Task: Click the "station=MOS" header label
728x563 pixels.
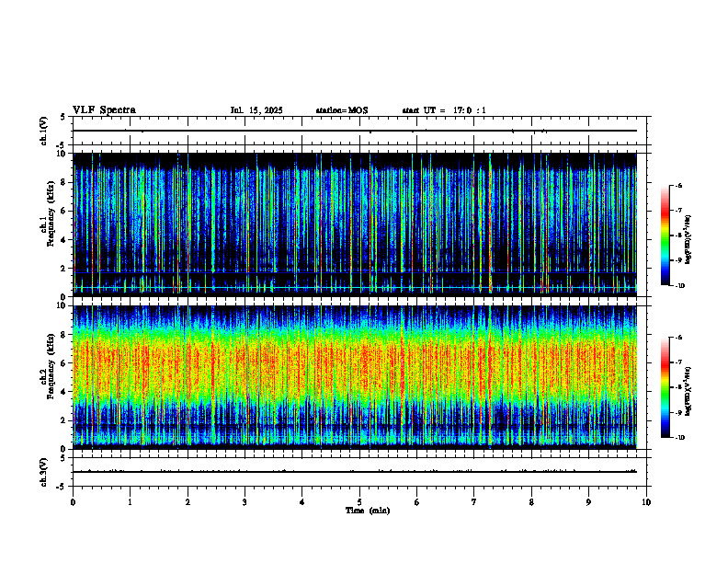Action: (x=342, y=110)
